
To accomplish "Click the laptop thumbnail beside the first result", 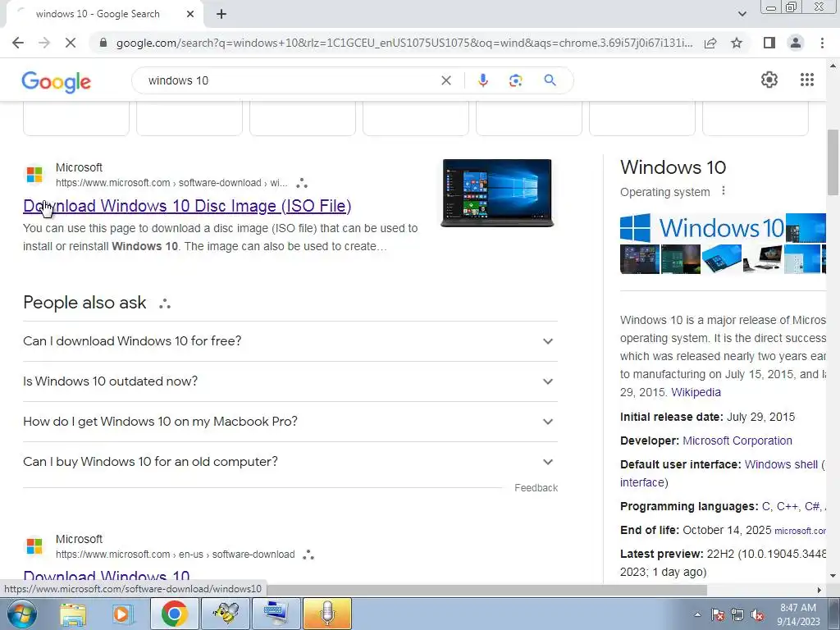I will click(x=497, y=193).
